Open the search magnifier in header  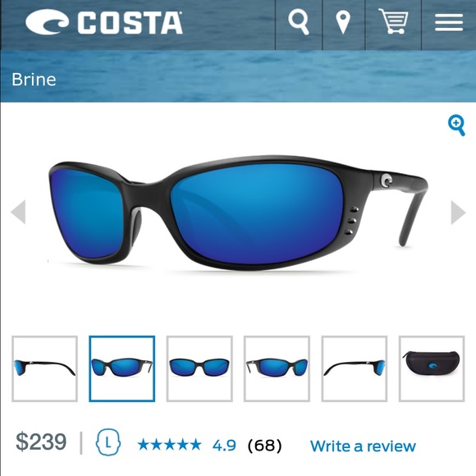299,21
